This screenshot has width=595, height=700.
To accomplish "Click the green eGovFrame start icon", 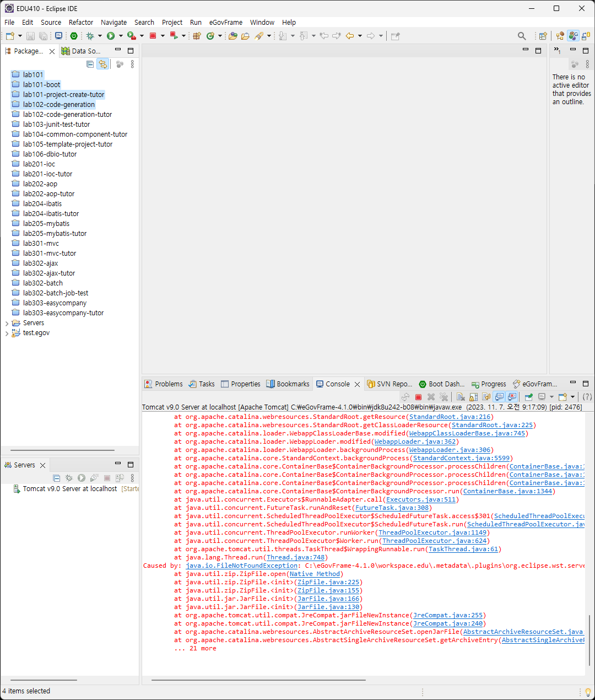I will [74, 36].
